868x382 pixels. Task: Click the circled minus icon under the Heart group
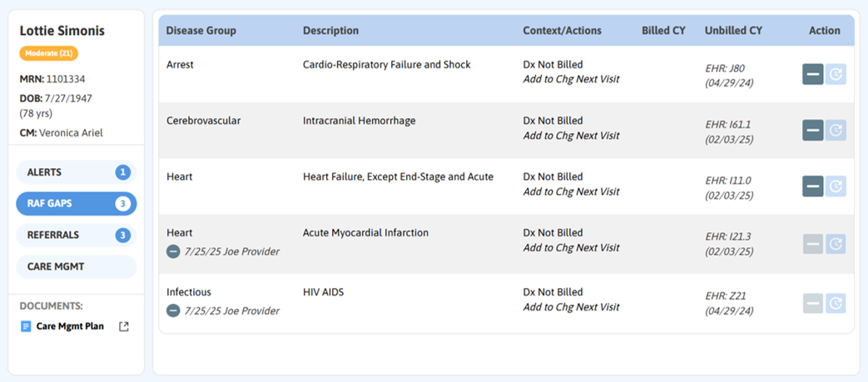click(173, 251)
